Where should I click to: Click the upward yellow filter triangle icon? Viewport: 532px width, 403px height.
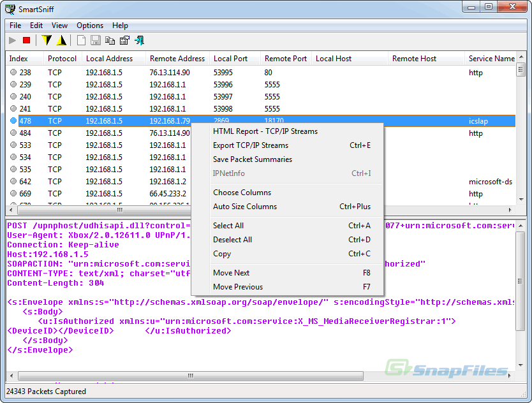point(61,41)
